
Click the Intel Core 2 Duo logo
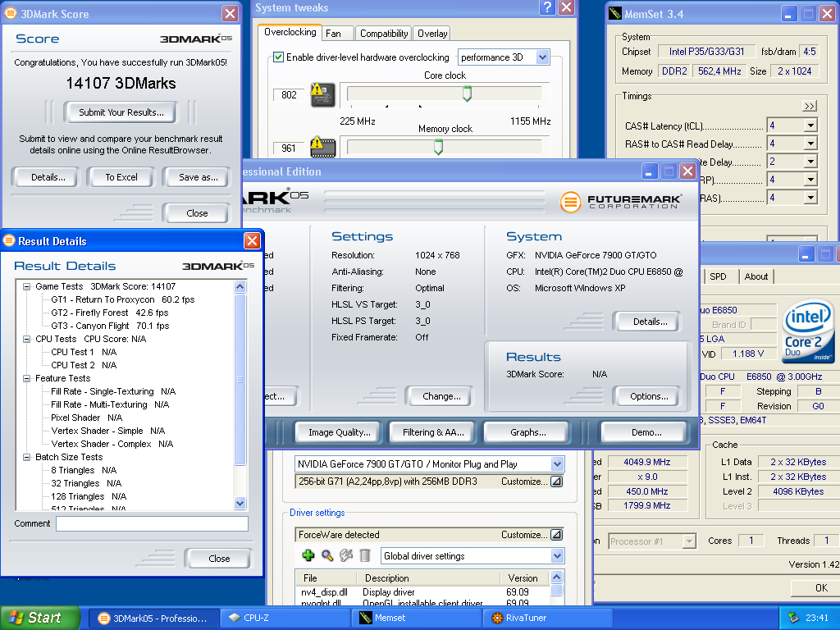tap(808, 330)
